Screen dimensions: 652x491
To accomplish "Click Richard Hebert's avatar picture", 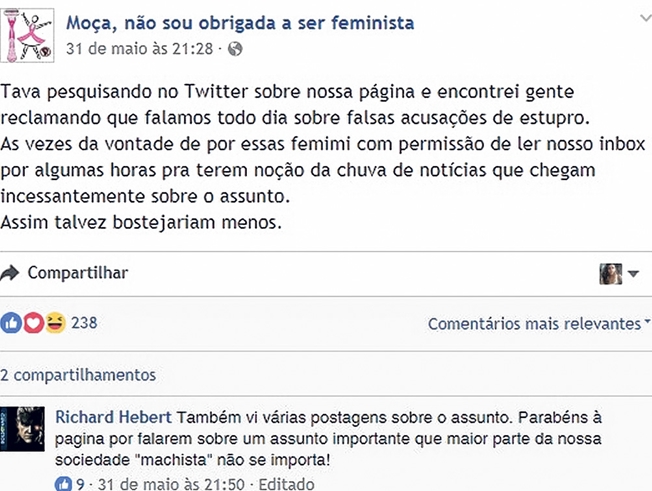I will pyautogui.click(x=22, y=429).
